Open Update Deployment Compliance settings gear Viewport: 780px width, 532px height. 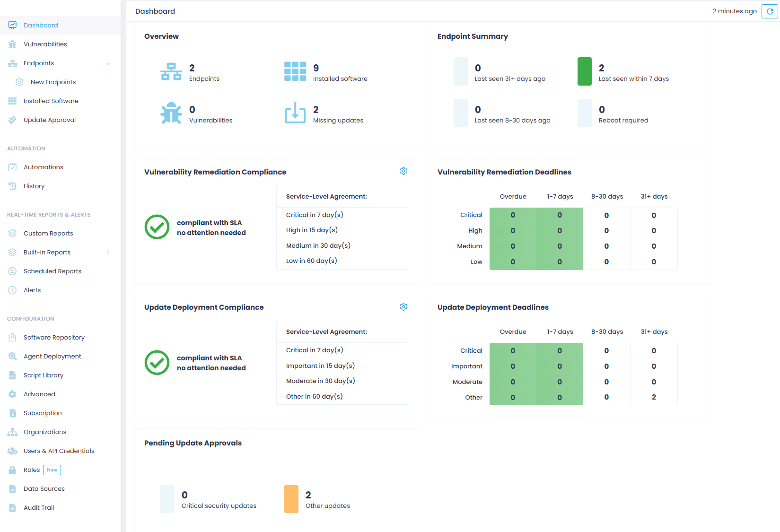click(403, 307)
